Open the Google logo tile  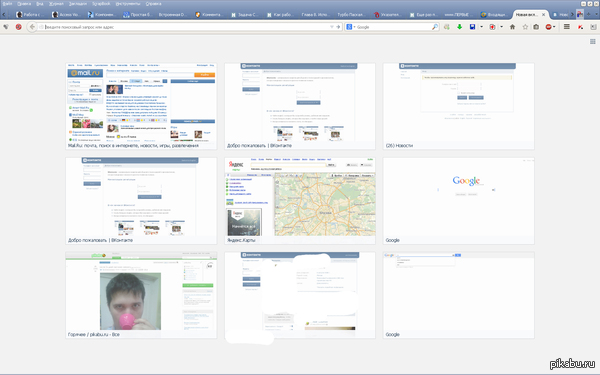tap(458, 201)
